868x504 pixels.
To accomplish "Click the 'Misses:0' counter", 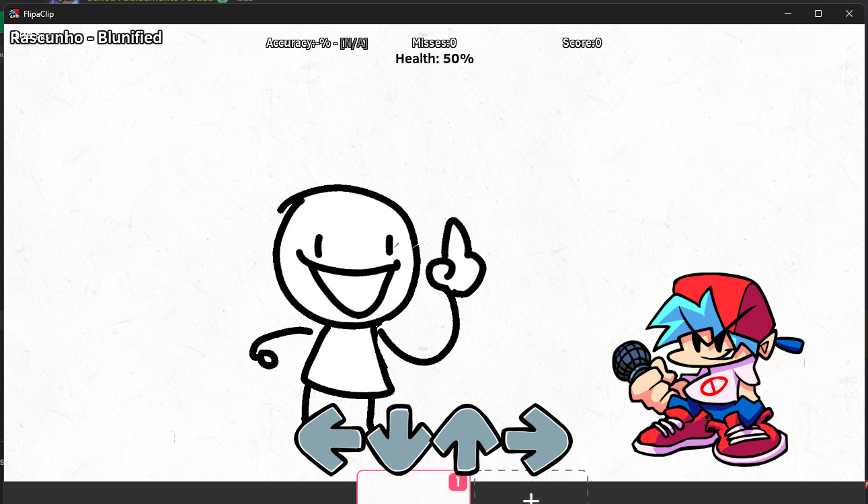I will click(x=434, y=43).
